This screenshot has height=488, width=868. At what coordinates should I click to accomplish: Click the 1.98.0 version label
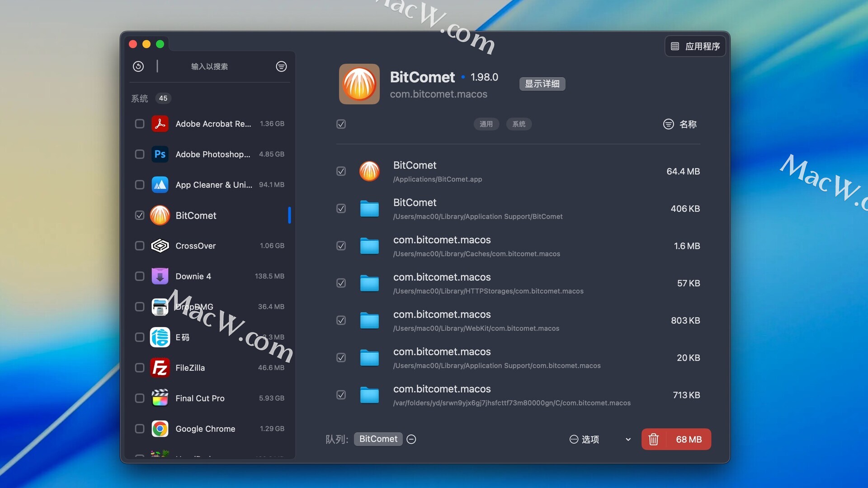coord(484,77)
